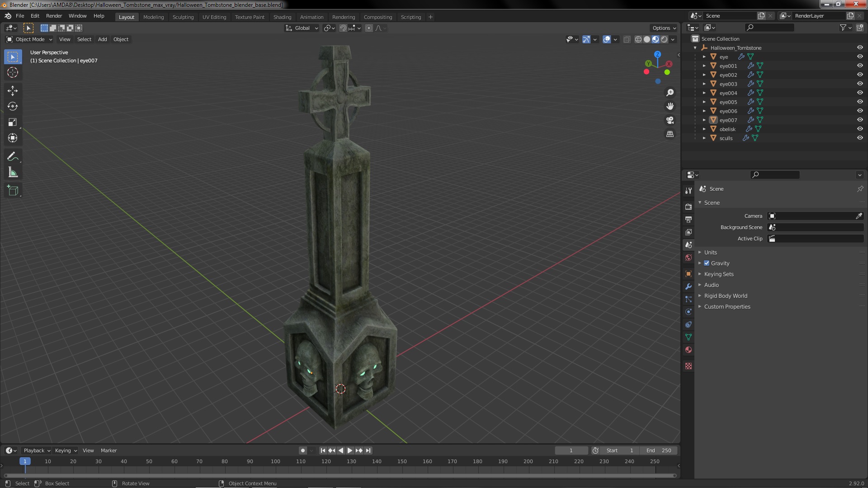Click the timeline playhead at frame 1

(x=25, y=461)
